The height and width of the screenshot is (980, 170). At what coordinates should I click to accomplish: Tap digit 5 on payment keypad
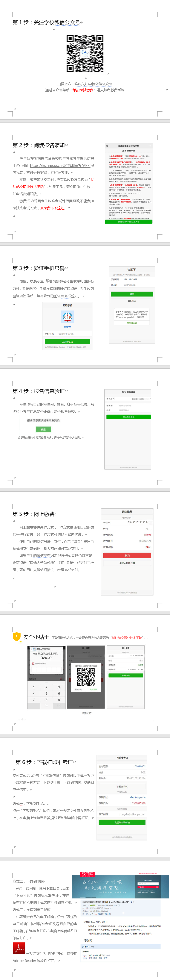tap(46, 694)
